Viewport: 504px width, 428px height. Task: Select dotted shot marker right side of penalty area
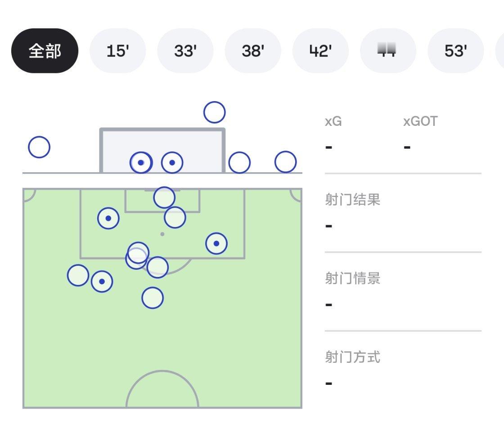click(216, 244)
